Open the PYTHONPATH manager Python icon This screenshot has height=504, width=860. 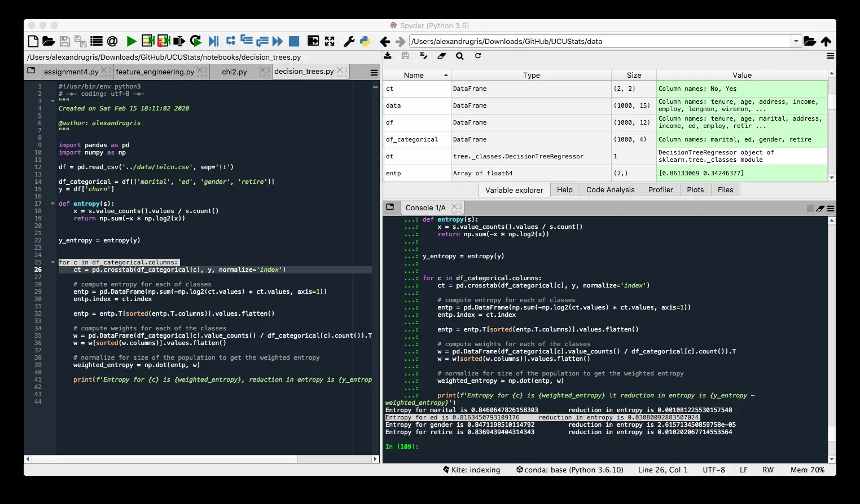(x=365, y=41)
